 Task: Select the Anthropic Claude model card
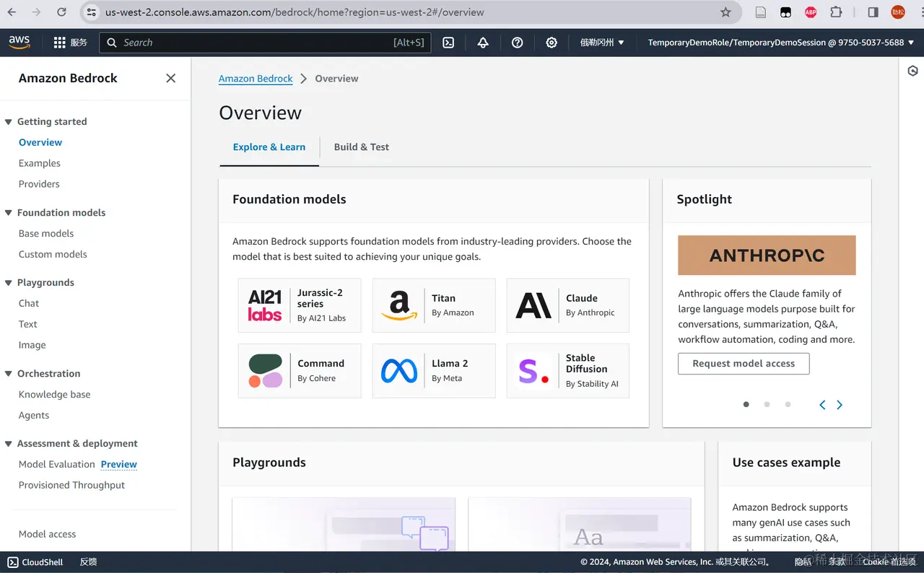(568, 305)
